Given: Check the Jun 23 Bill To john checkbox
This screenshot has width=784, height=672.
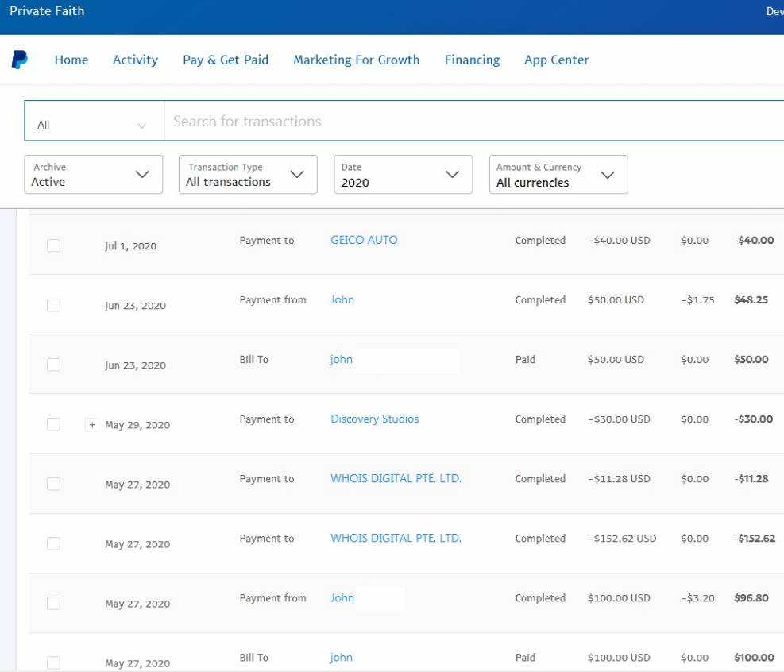Looking at the screenshot, I should (53, 365).
